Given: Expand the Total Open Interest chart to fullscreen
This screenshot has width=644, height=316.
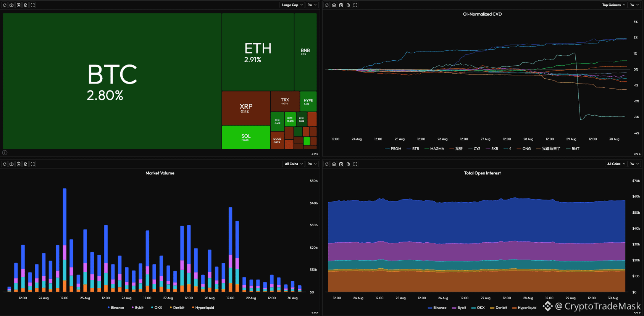Looking at the screenshot, I should pyautogui.click(x=355, y=164).
